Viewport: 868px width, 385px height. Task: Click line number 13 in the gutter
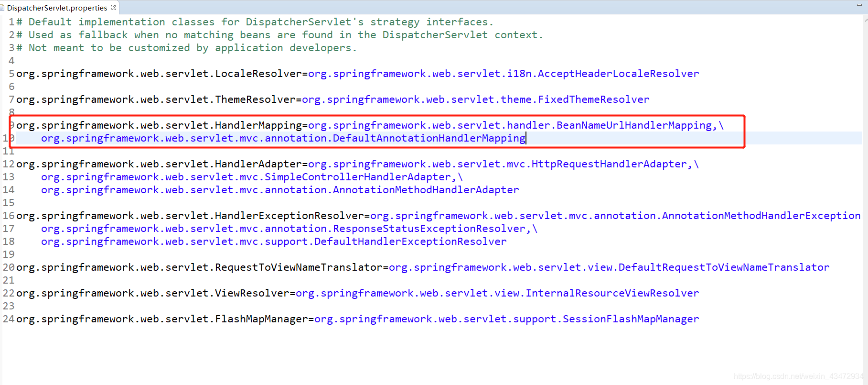point(9,177)
